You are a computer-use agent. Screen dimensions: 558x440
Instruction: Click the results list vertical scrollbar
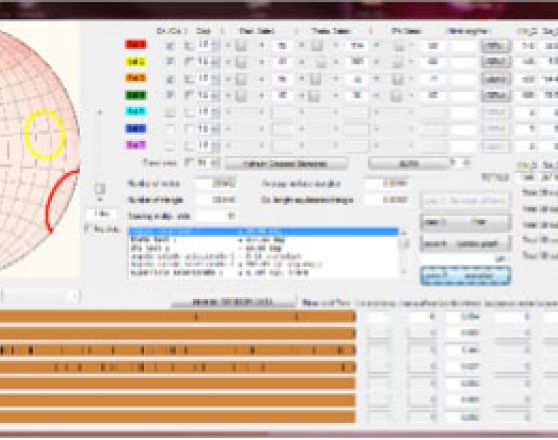[x=404, y=252]
